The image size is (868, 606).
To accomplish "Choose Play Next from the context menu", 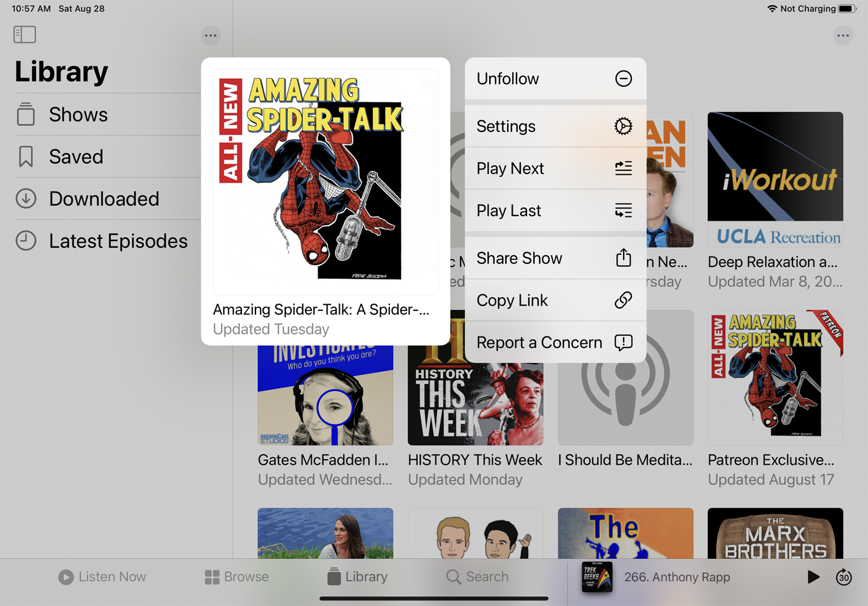I will pyautogui.click(x=556, y=169).
